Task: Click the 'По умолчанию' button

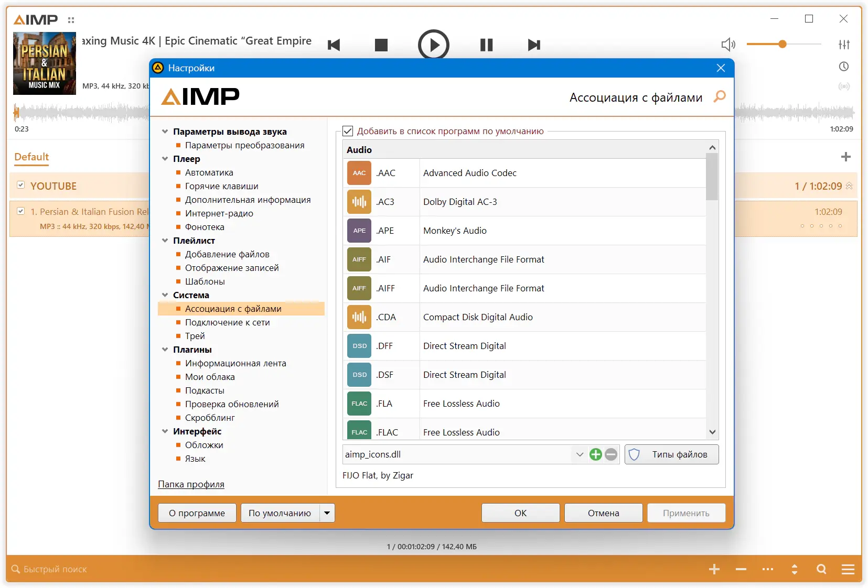Action: pos(280,513)
